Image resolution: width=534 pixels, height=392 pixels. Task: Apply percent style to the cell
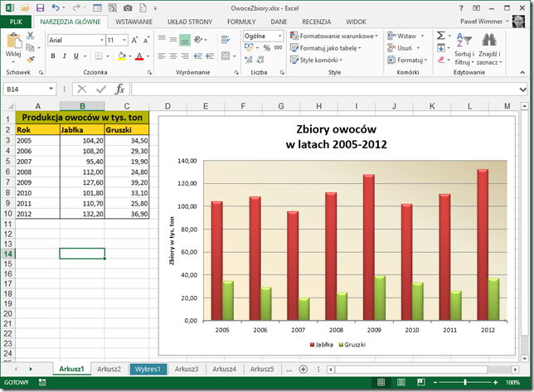tap(267, 48)
